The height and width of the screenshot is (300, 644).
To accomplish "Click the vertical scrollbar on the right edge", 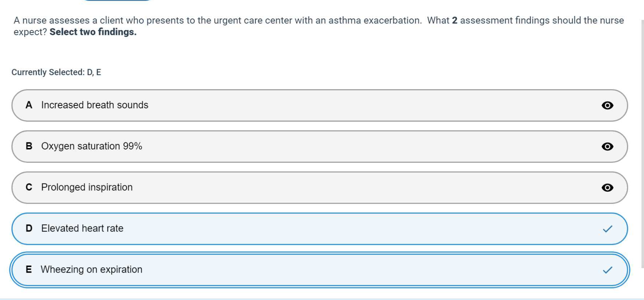I will click(642, 144).
